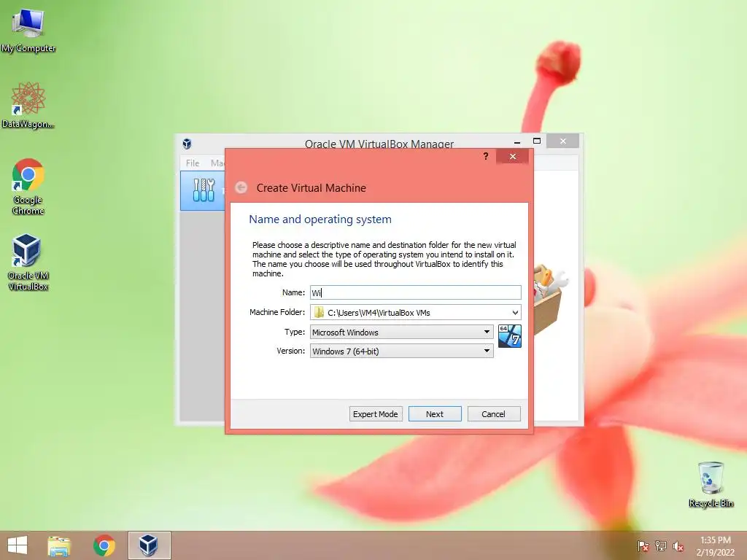Open the File menu in VirtualBox Manager
The width and height of the screenshot is (747, 560).
tap(193, 163)
